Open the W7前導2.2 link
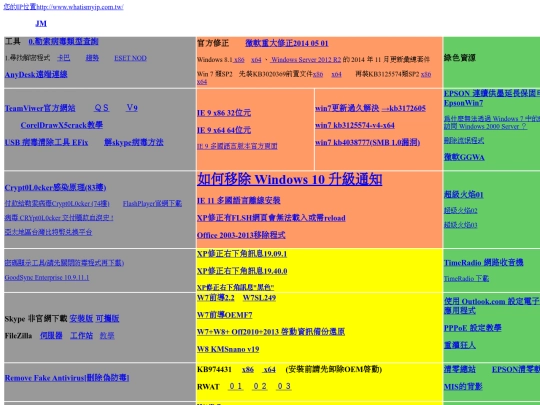 pos(216,298)
